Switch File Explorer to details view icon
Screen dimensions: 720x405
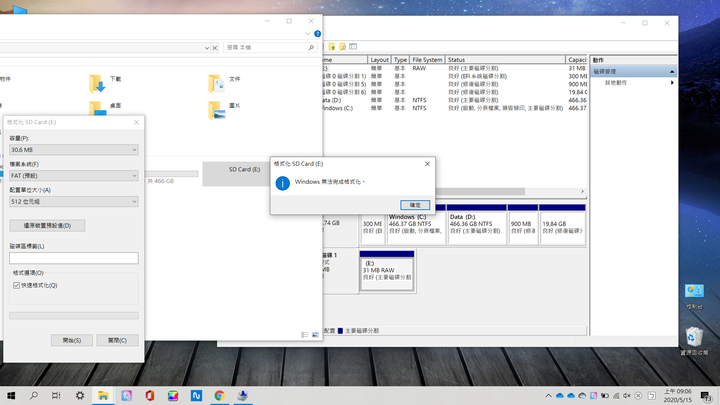(304, 335)
